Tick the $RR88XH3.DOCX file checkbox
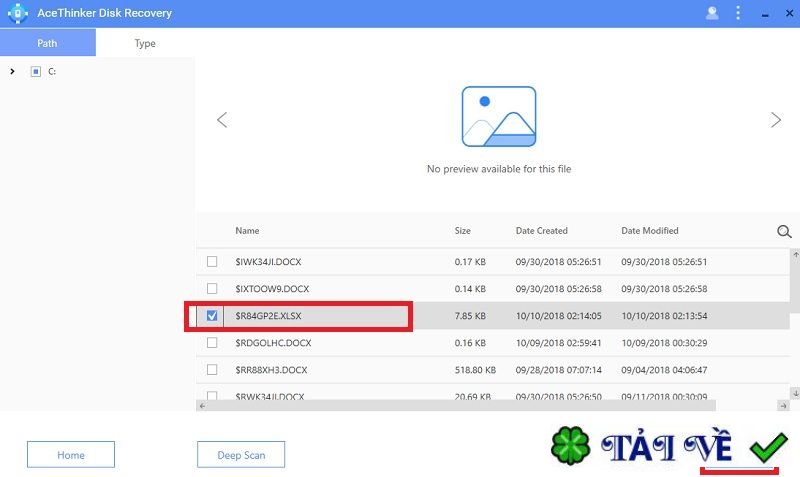 (212, 369)
